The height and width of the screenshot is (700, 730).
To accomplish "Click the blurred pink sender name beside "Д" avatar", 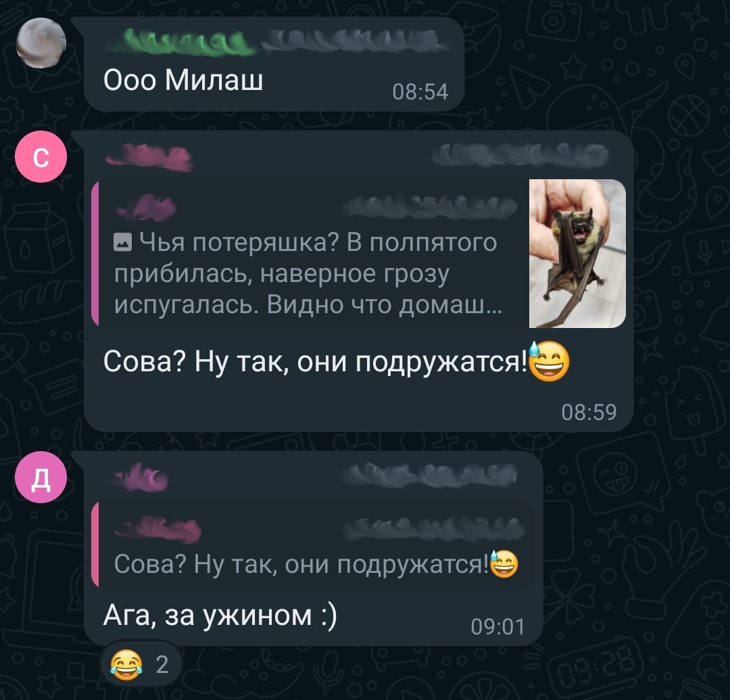I will (140, 477).
